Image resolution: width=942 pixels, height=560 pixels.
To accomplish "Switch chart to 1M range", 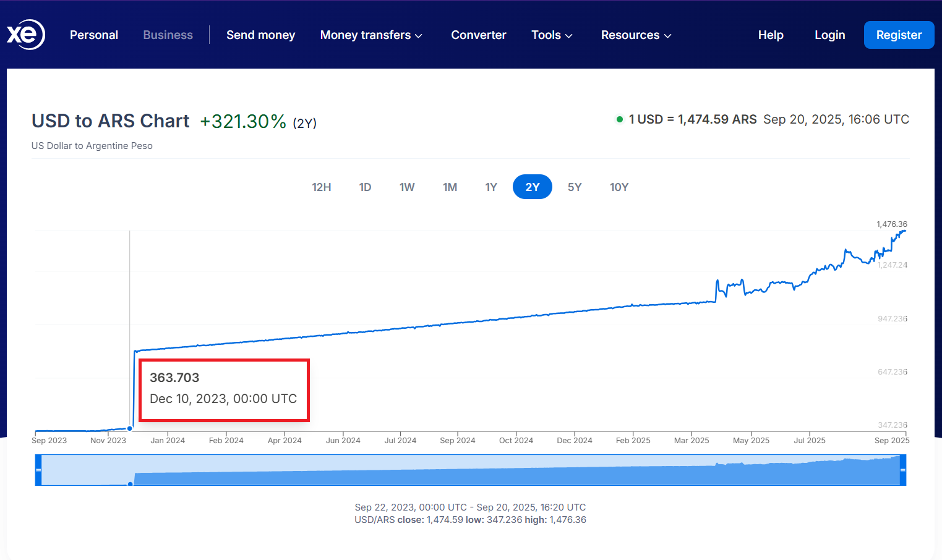I will [450, 187].
